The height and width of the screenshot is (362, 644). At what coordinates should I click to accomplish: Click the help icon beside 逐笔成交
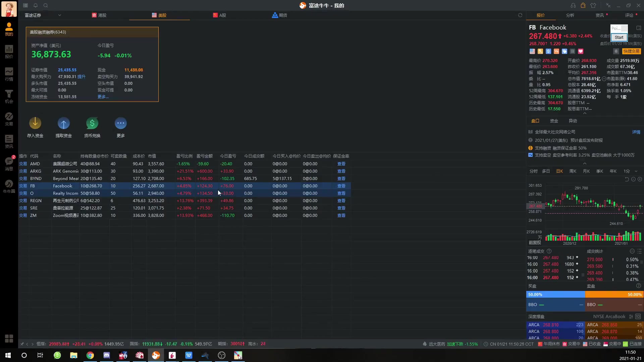click(549, 251)
